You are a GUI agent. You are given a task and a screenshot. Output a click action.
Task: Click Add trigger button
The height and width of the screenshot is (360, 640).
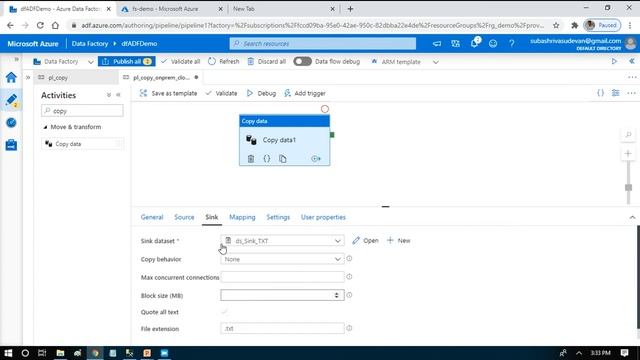(x=304, y=93)
